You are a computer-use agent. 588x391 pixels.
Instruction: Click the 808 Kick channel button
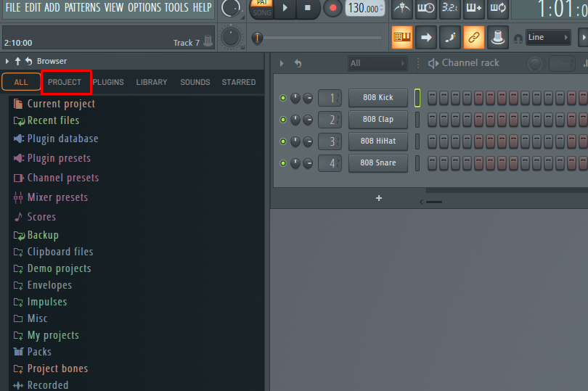point(378,98)
